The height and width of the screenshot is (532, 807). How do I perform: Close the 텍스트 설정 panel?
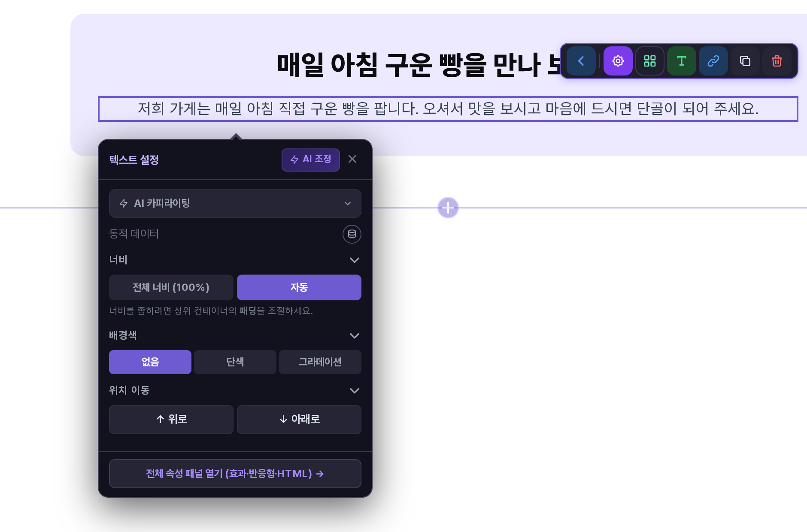tap(352, 159)
